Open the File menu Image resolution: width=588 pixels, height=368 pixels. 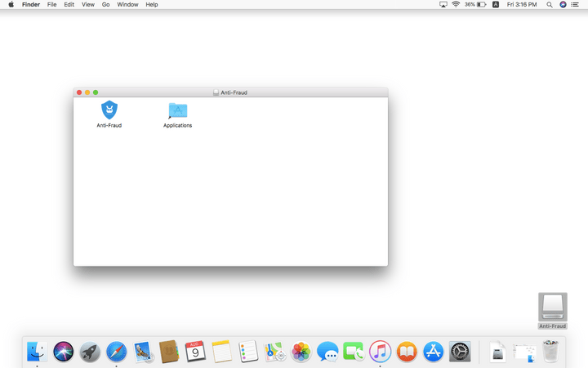51,5
